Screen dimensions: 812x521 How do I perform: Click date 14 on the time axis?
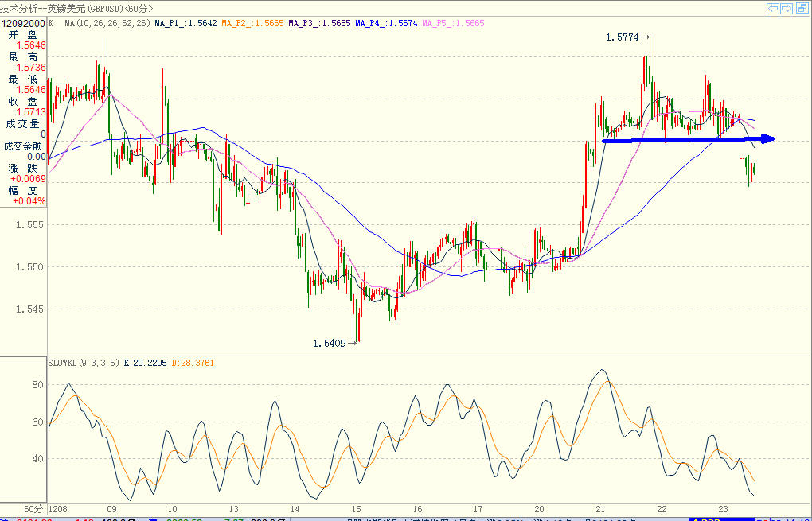(x=295, y=508)
